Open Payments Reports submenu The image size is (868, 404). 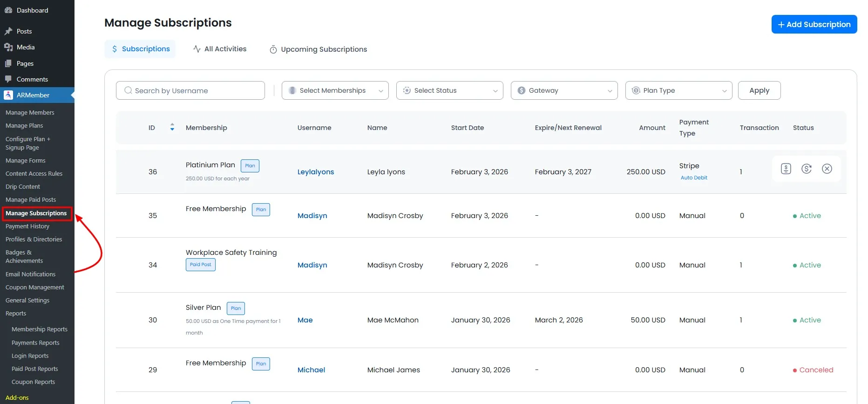[35, 343]
